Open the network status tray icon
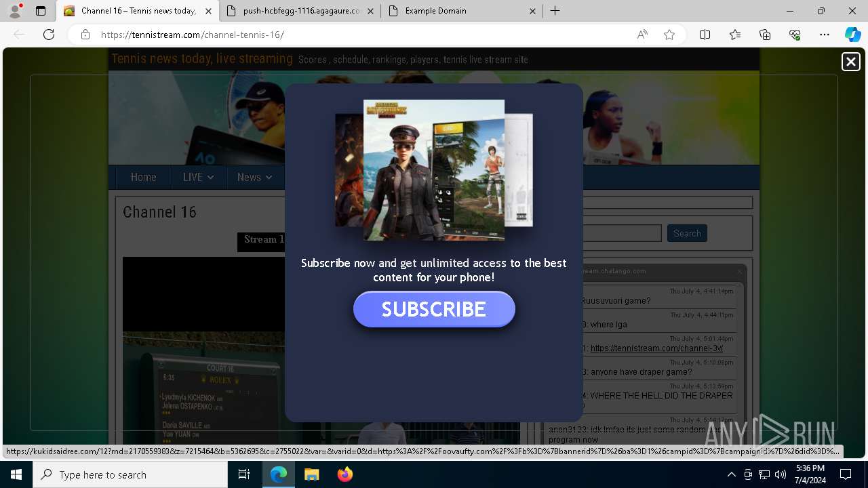868x488 pixels. (764, 474)
